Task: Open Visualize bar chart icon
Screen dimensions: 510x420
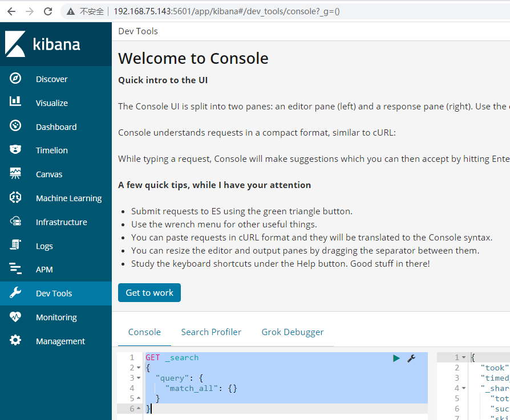Action: point(15,101)
